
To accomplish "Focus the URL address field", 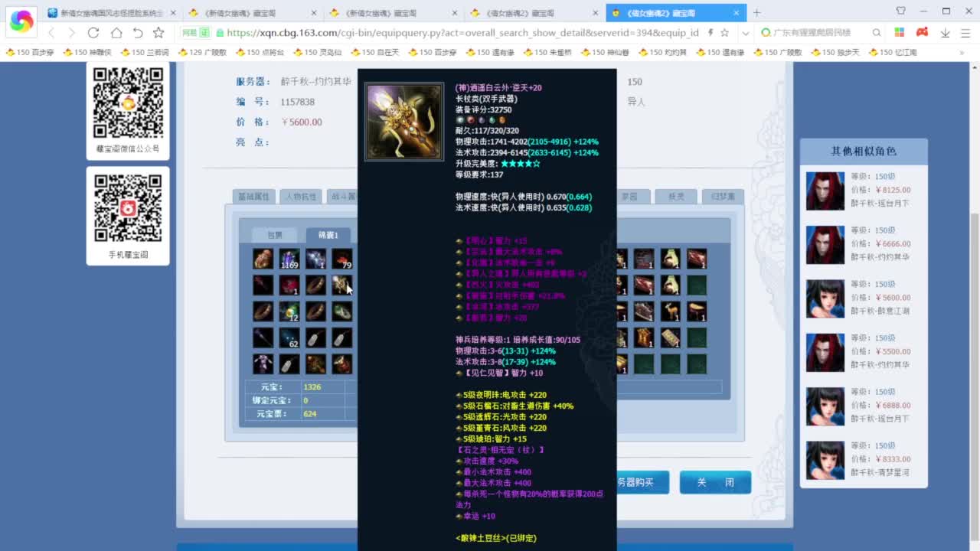I will pyautogui.click(x=463, y=33).
